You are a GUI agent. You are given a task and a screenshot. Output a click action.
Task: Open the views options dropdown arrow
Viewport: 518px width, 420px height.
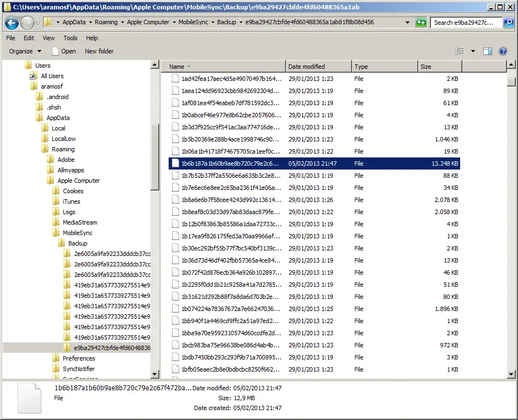(x=473, y=51)
